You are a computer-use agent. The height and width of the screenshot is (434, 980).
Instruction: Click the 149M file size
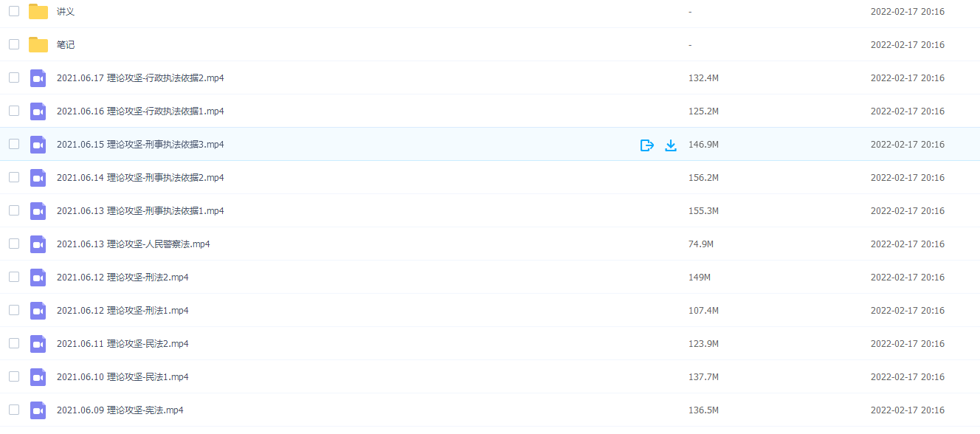point(700,278)
